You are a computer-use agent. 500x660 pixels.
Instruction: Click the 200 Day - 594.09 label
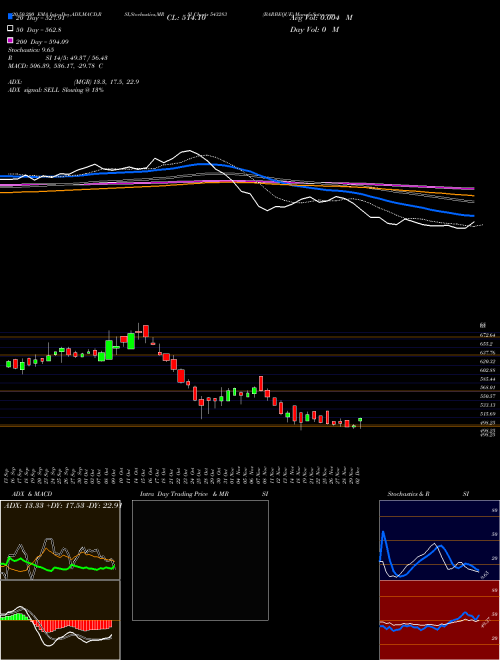point(43,42)
